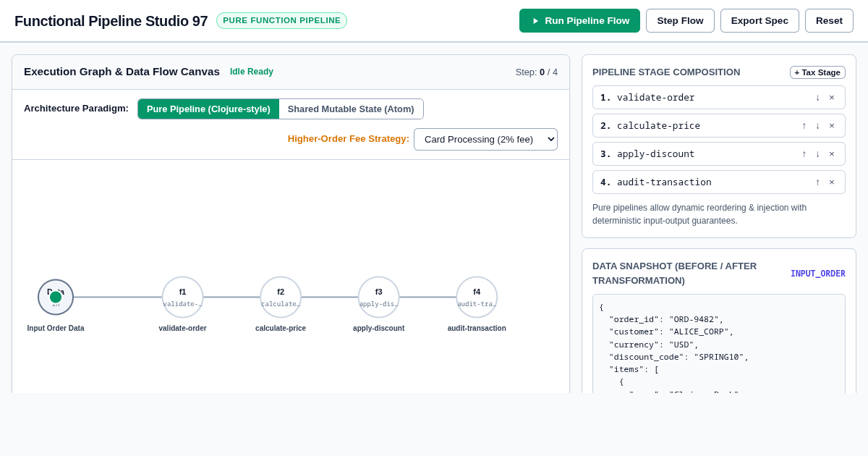Switch to Pure Pipeline (Clojure-style) paradigm
Screen dimensions: 868x456
[x=208, y=109]
